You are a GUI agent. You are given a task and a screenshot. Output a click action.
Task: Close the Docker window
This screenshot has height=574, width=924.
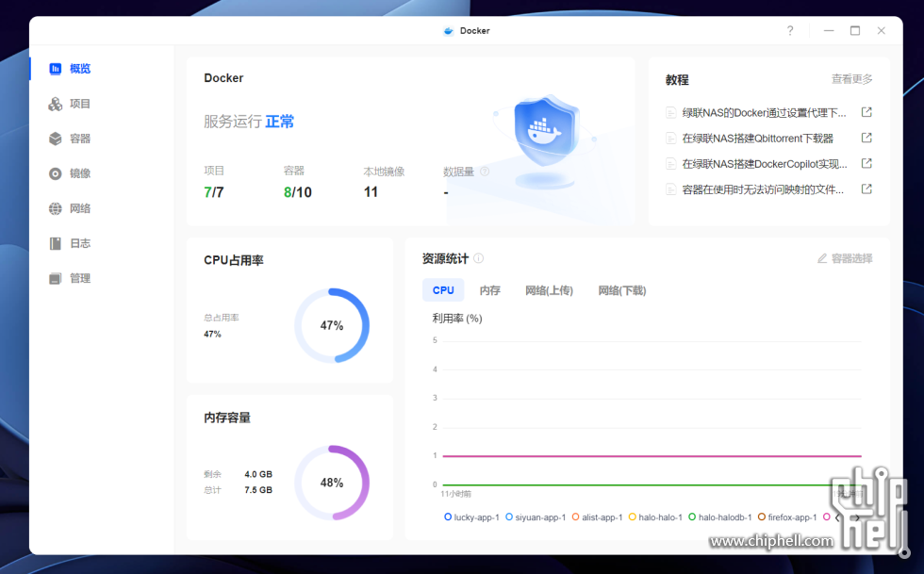point(881,31)
